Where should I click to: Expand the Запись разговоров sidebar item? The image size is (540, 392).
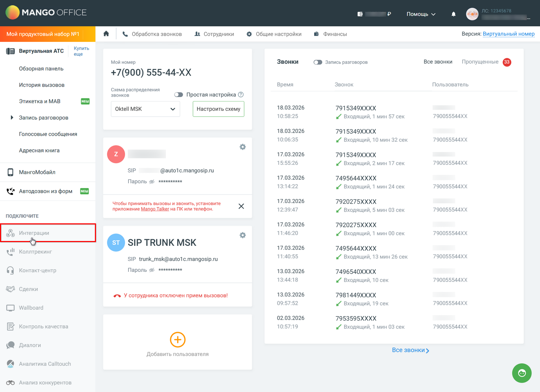12,117
